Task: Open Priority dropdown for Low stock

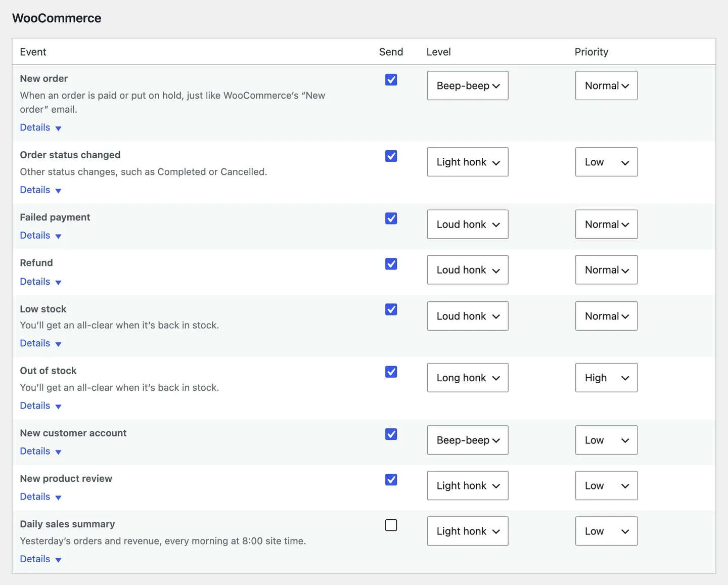Action: pos(606,316)
